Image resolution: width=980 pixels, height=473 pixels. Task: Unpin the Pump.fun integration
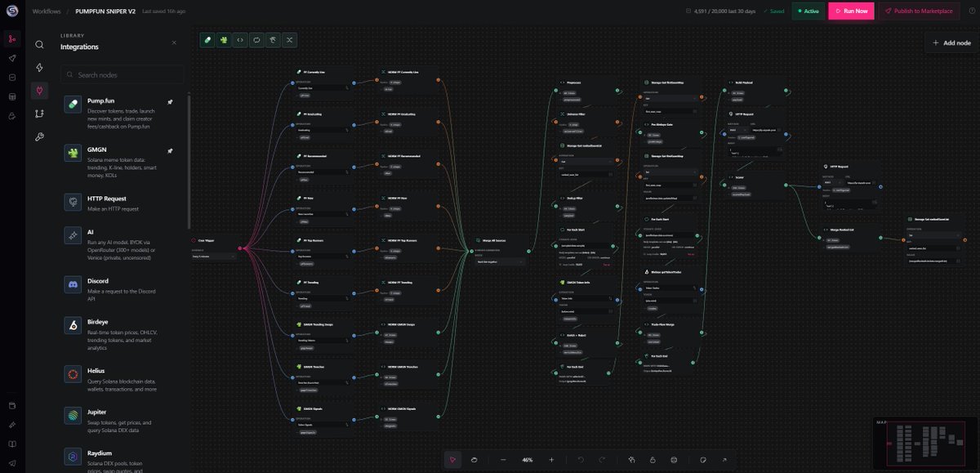pyautogui.click(x=170, y=103)
